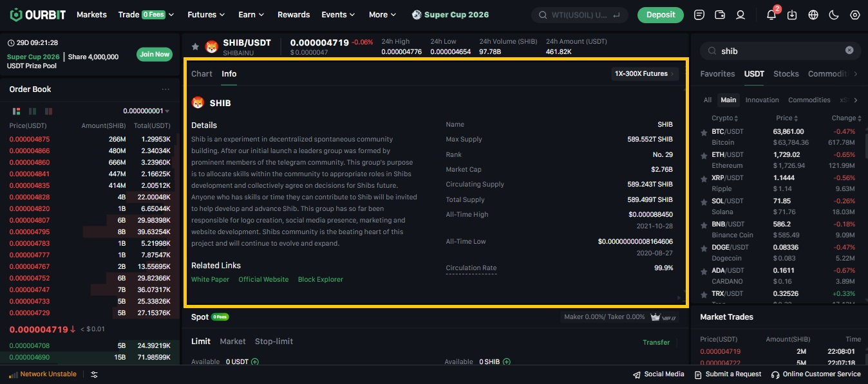The width and height of the screenshot is (868, 384).
Task: Open the Block Explorer link
Action: pyautogui.click(x=321, y=279)
